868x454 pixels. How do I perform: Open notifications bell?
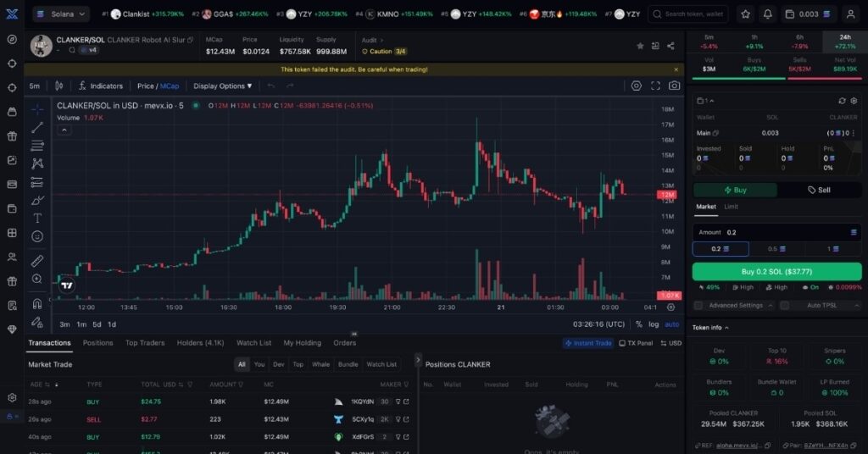[767, 14]
